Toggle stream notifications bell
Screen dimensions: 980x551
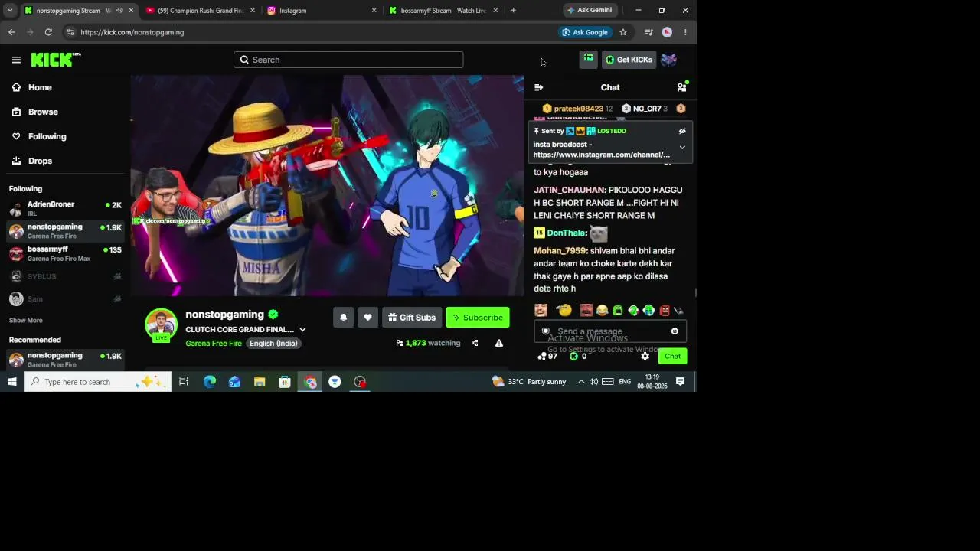[343, 318]
